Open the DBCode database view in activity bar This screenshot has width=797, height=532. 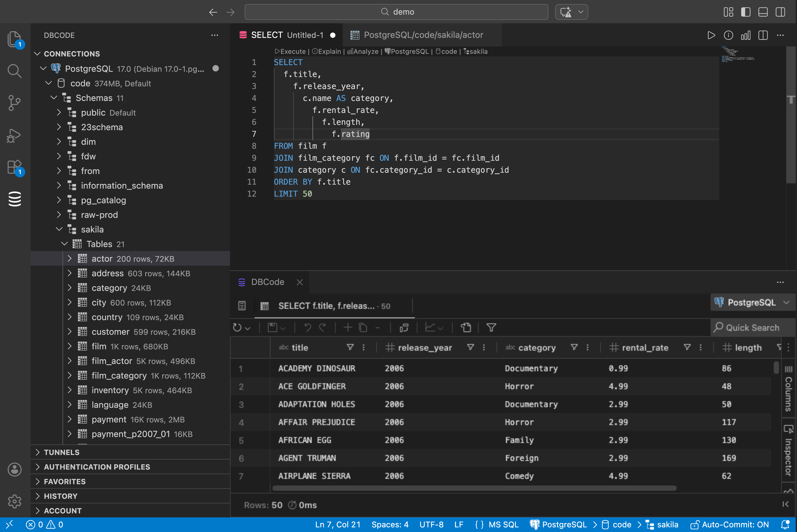click(14, 199)
